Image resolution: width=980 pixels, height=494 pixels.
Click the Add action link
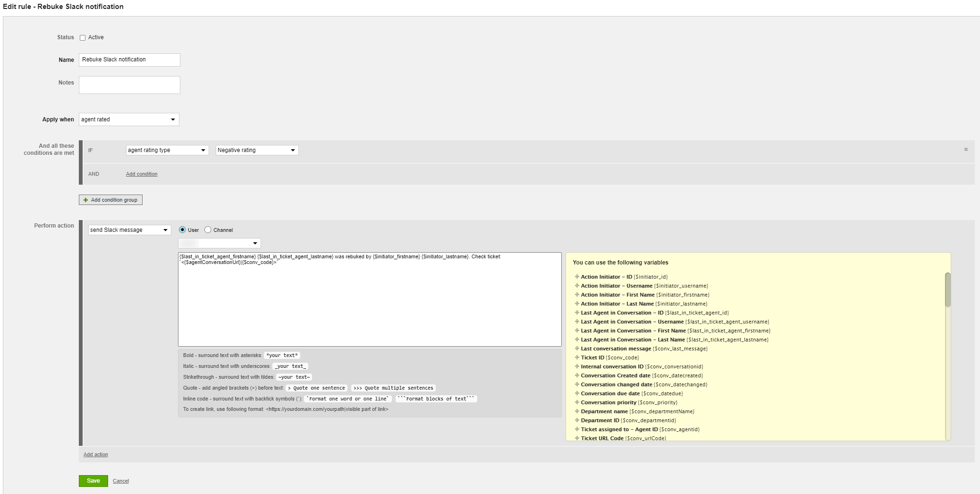point(96,455)
